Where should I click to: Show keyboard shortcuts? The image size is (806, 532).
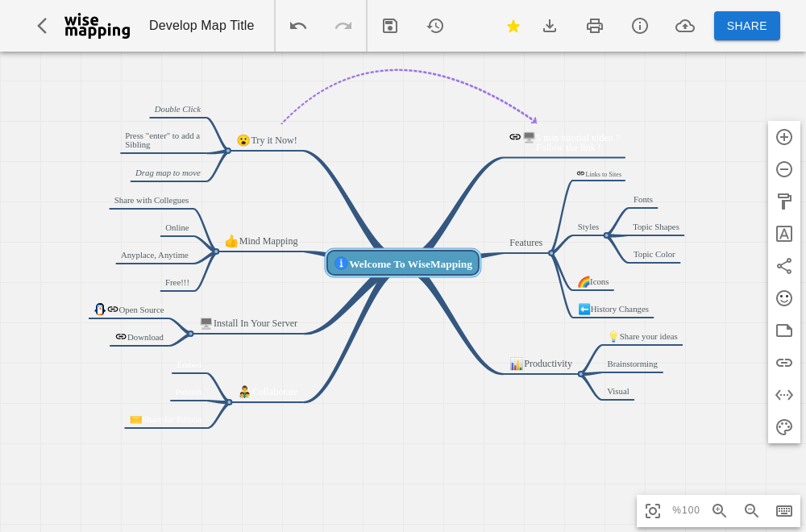784,510
